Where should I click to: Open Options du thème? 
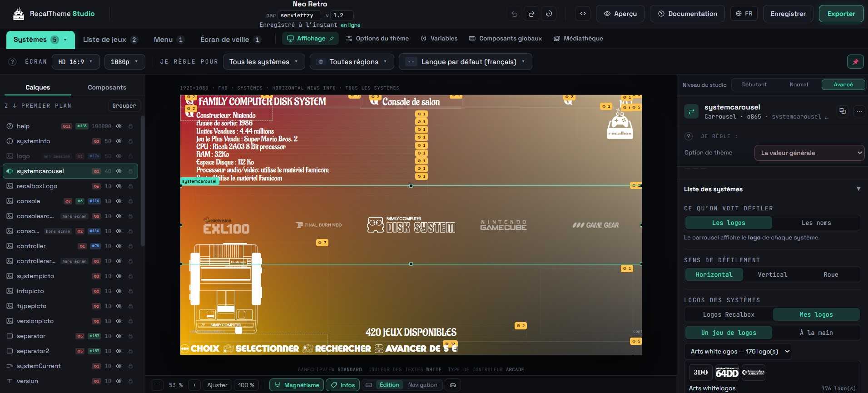377,39
